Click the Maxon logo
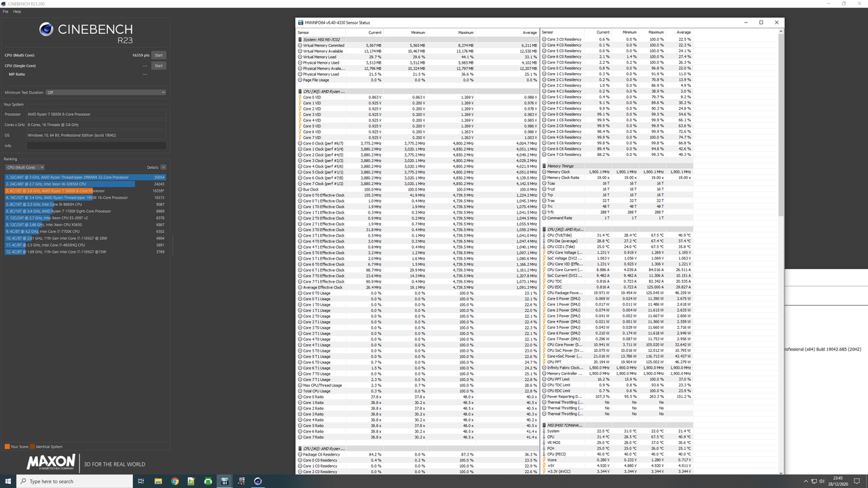This screenshot has width=868, height=488. click(x=50, y=463)
